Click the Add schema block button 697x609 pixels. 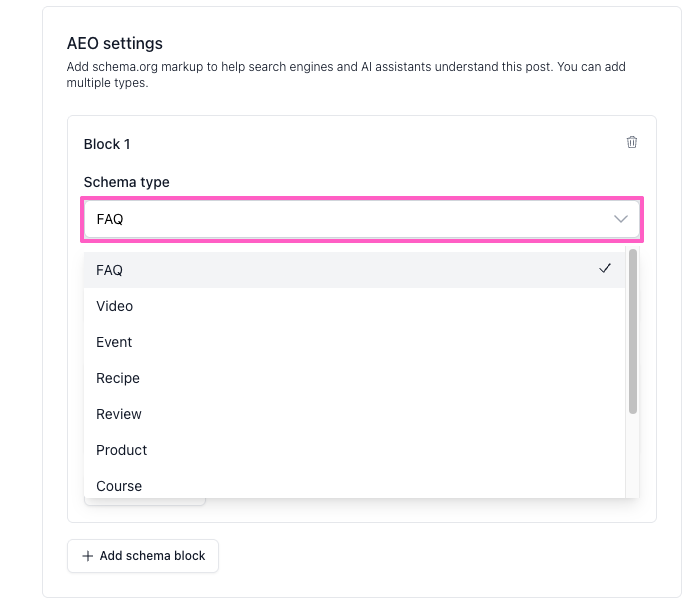pos(143,556)
